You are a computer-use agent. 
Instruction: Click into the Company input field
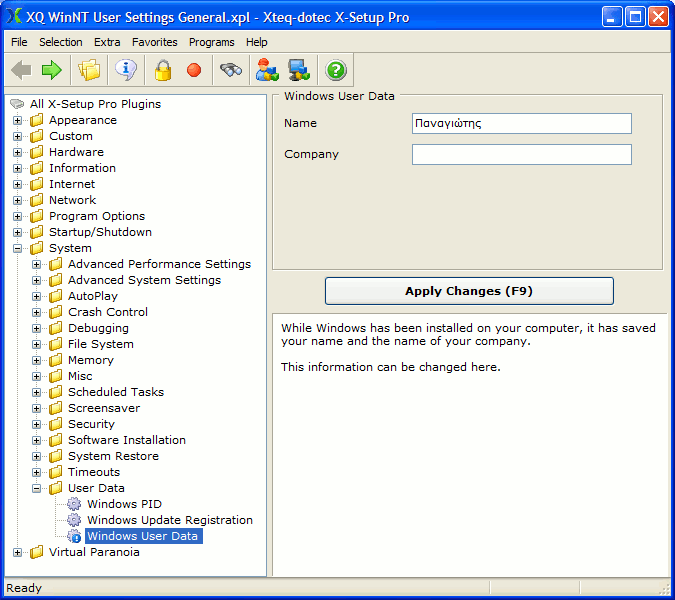(522, 155)
